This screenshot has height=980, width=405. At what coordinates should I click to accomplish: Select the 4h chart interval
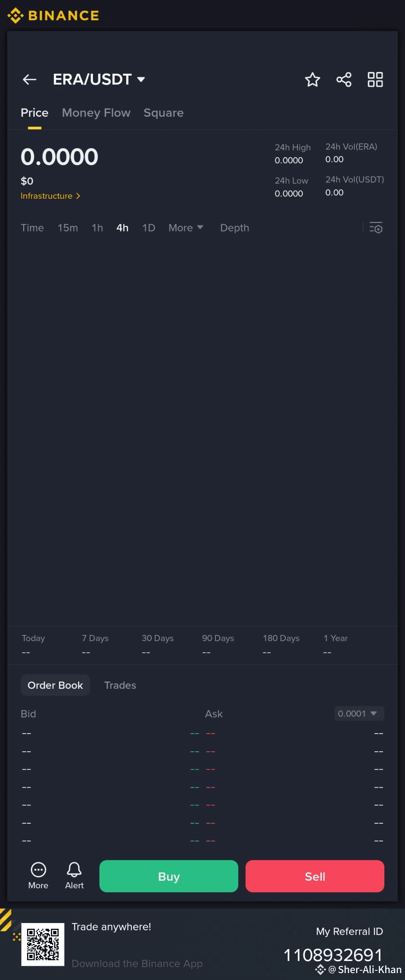pyautogui.click(x=122, y=228)
